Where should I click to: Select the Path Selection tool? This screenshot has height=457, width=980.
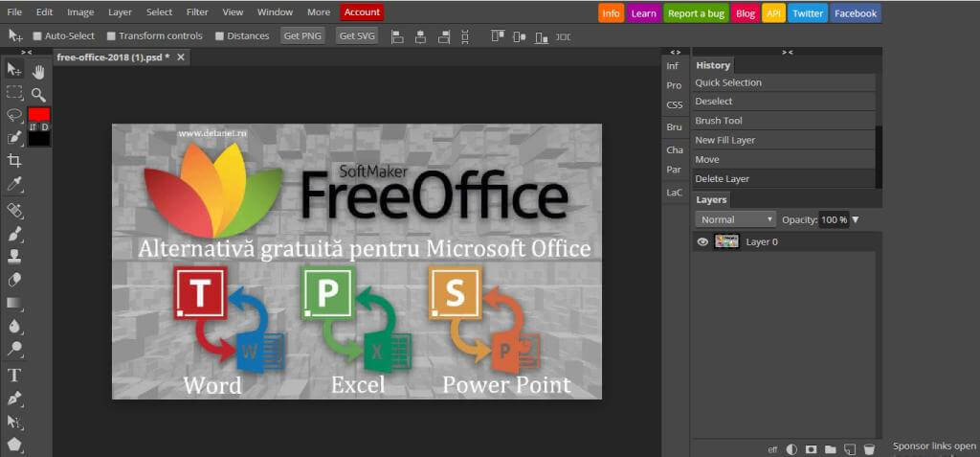coord(13,422)
